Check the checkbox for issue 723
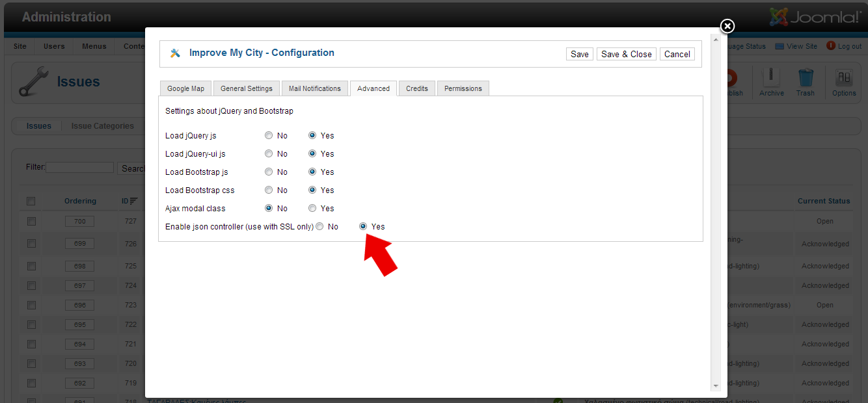 click(31, 305)
